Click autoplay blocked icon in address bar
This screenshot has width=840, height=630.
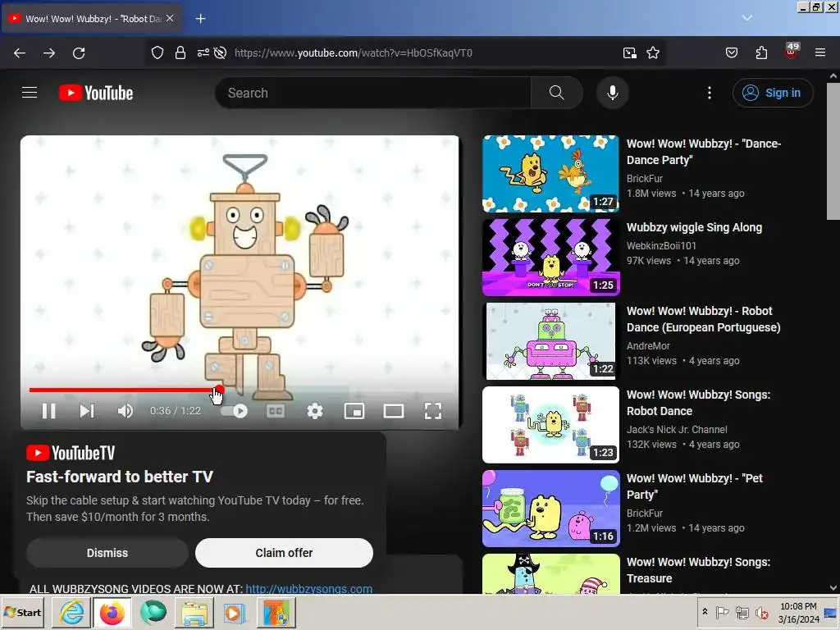tap(220, 52)
